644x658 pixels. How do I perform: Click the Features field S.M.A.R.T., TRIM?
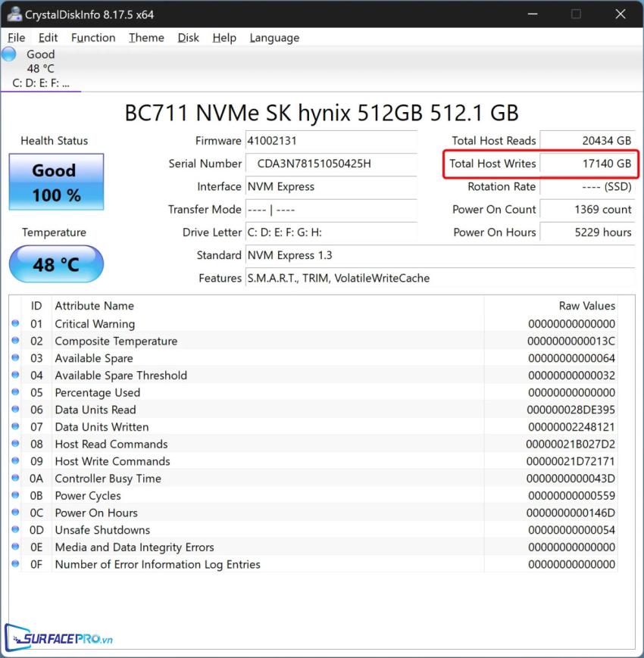coord(440,278)
